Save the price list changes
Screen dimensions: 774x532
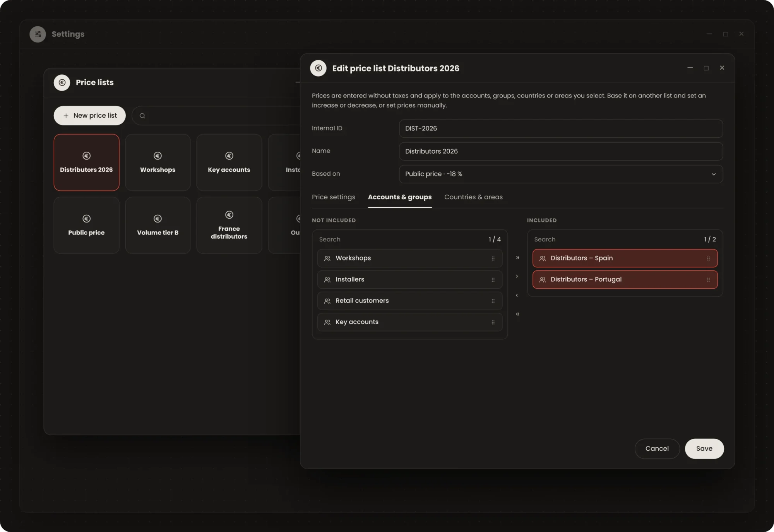pos(704,448)
